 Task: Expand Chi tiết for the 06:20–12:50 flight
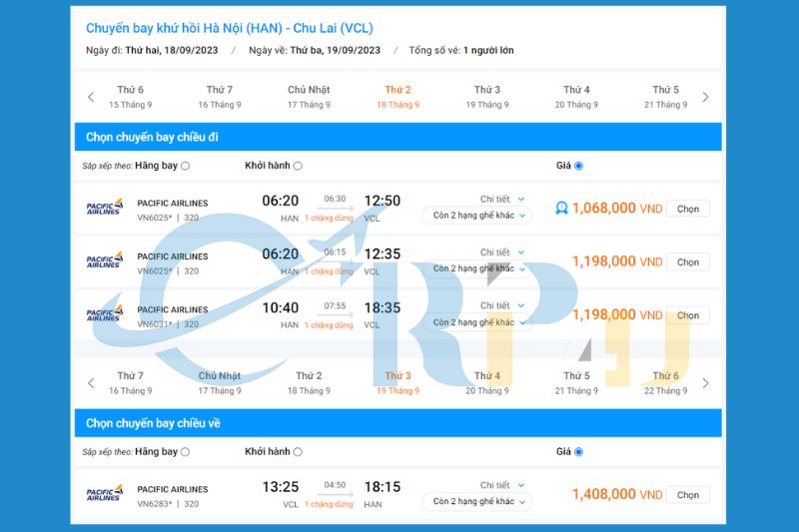pos(502,199)
